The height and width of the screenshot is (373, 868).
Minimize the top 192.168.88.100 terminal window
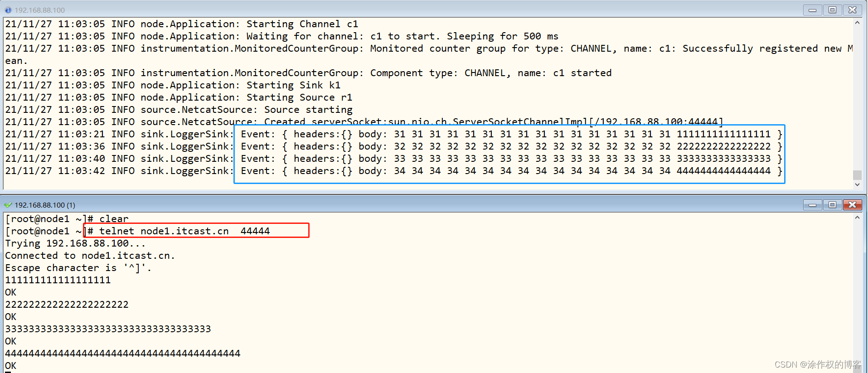point(812,10)
